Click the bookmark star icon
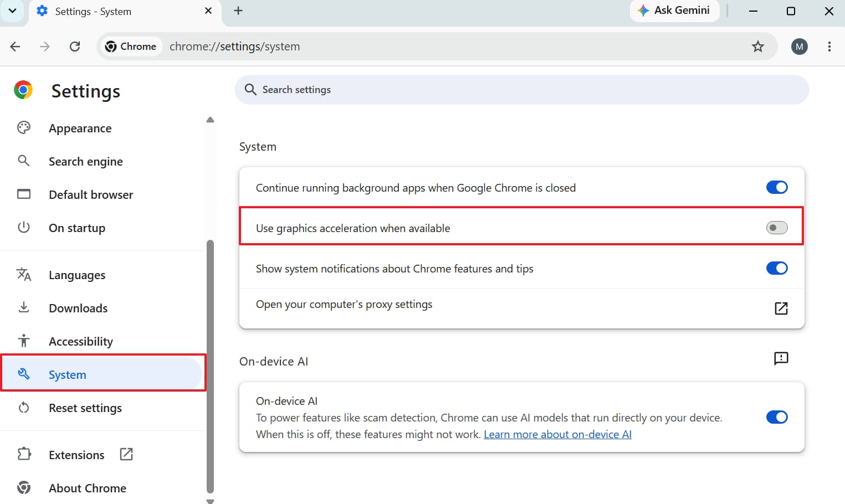This screenshot has height=504, width=845. click(757, 47)
